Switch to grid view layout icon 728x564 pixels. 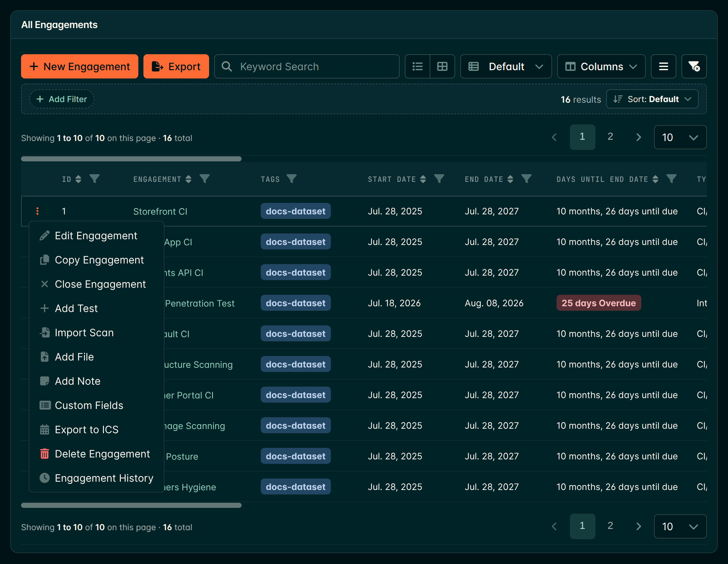coord(442,66)
